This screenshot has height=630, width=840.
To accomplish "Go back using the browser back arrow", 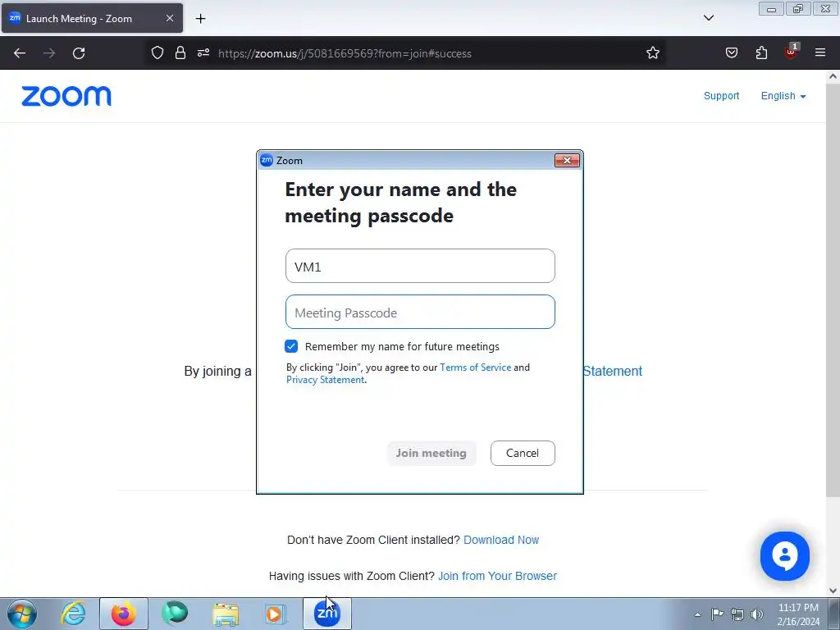I will coord(20,53).
